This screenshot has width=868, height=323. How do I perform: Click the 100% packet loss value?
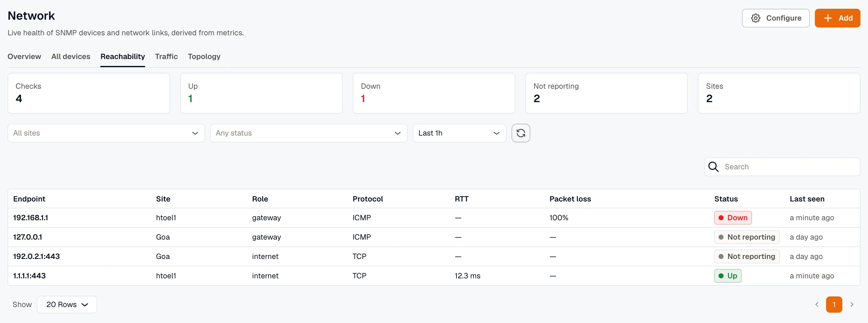(x=558, y=218)
